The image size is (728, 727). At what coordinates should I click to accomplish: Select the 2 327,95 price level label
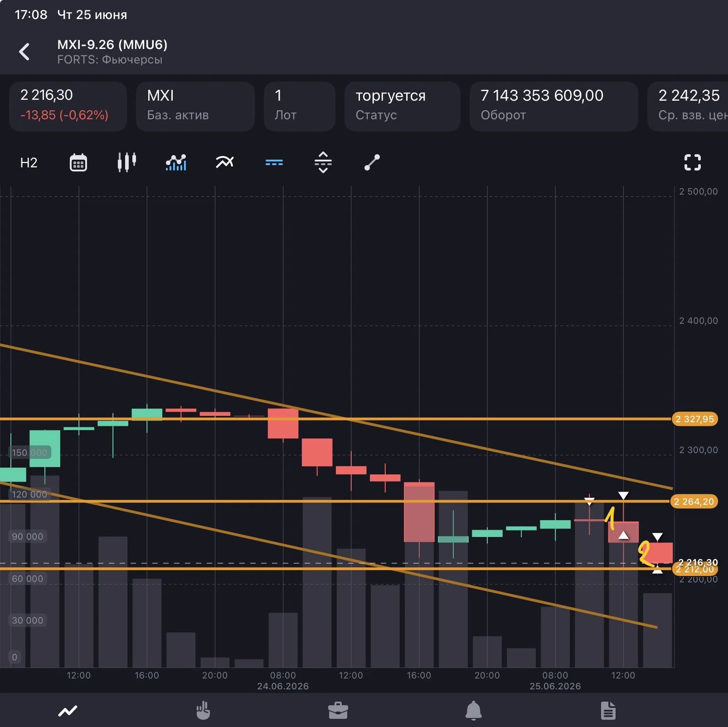694,419
